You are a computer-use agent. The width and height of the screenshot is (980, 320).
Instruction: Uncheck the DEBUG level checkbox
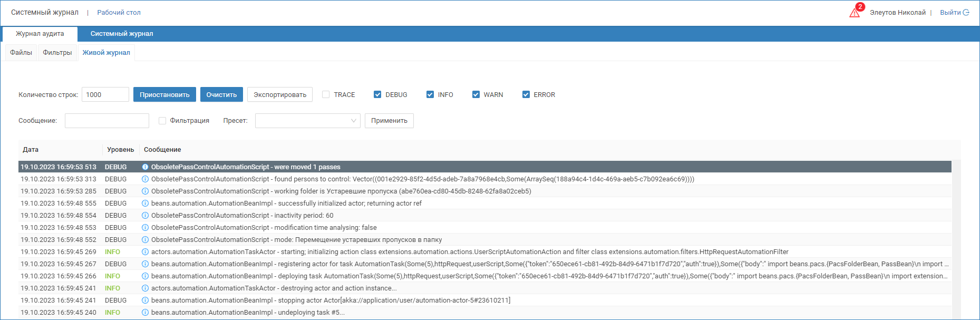click(x=377, y=94)
